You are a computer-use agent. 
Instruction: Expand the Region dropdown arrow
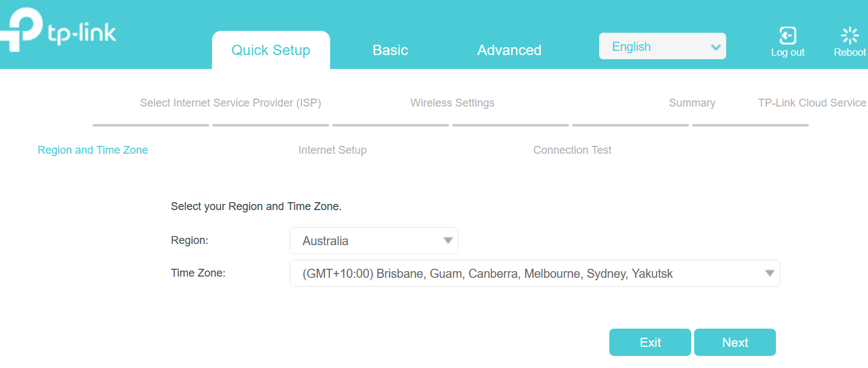coord(448,240)
